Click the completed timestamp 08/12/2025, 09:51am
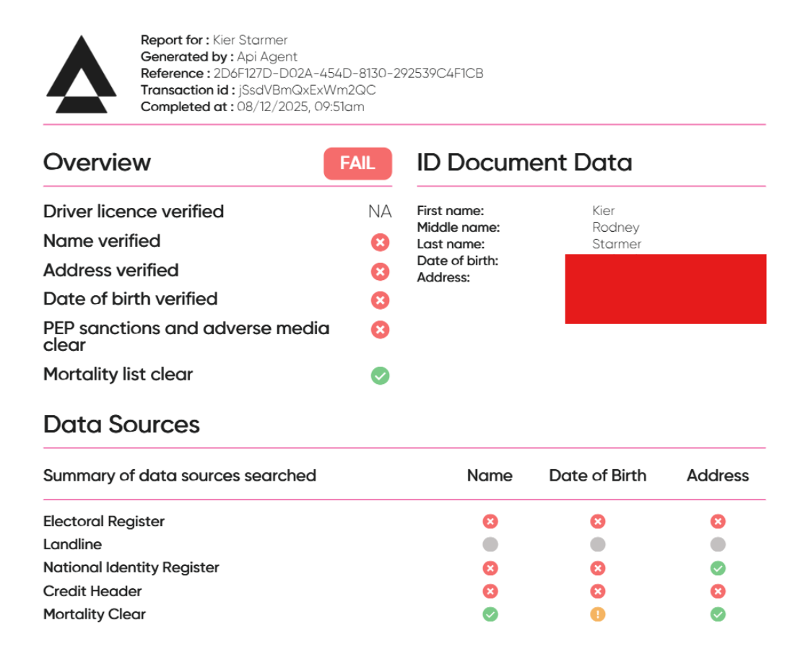The width and height of the screenshot is (808, 672). [300, 107]
